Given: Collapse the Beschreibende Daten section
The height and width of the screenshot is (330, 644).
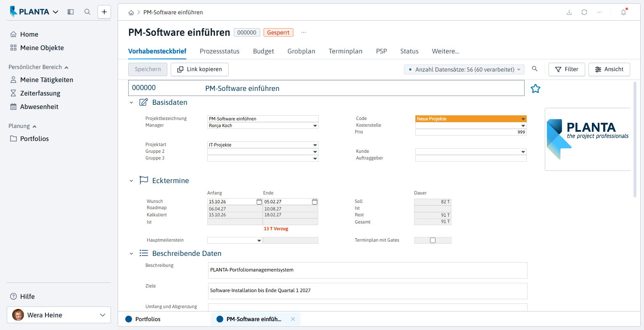Looking at the screenshot, I should 131,253.
